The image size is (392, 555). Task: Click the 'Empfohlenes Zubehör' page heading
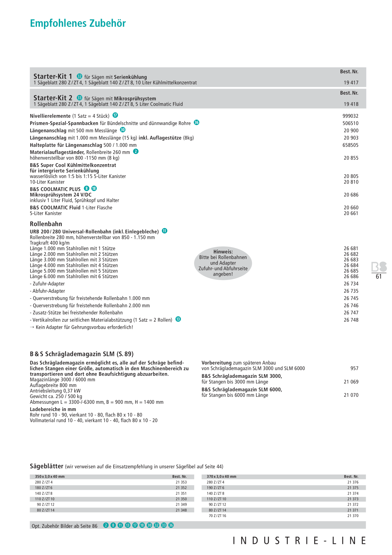[78, 23]
